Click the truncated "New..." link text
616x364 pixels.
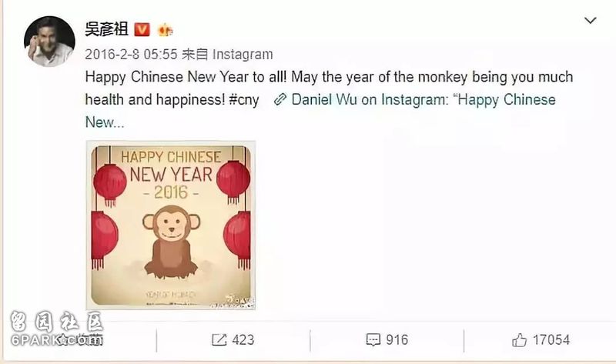[105, 122]
